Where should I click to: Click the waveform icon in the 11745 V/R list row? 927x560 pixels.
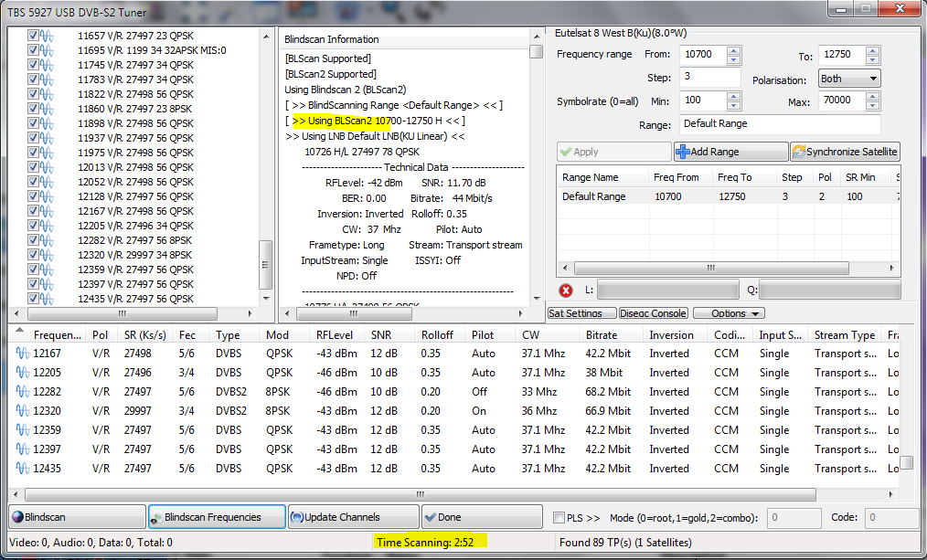pyautogui.click(x=47, y=65)
